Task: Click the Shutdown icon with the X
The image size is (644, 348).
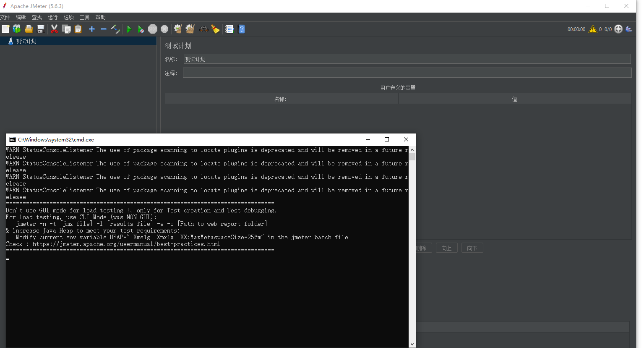Action: coord(164,29)
